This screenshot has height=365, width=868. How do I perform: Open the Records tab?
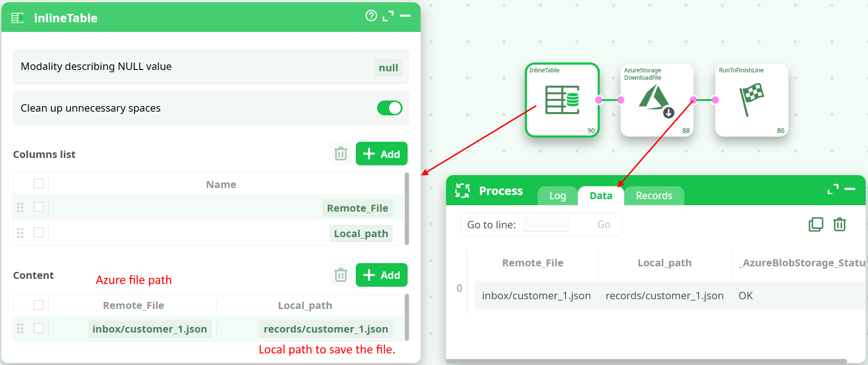(x=654, y=196)
